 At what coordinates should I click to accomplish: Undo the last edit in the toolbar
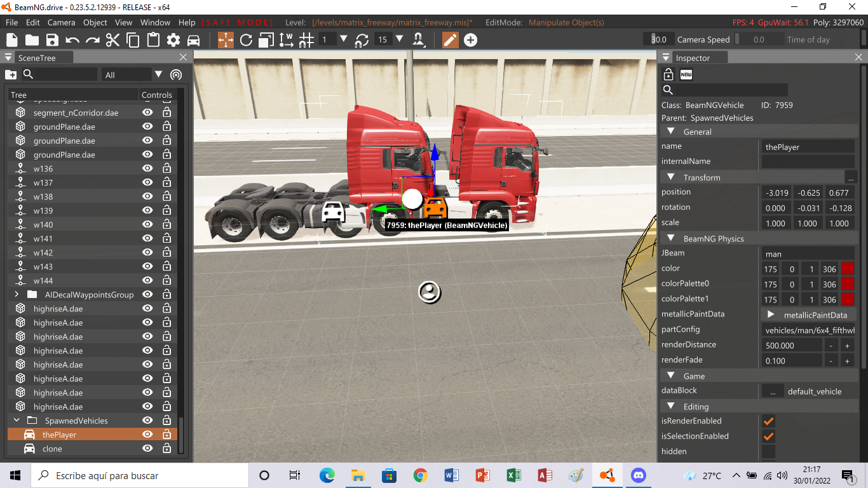pos(72,40)
